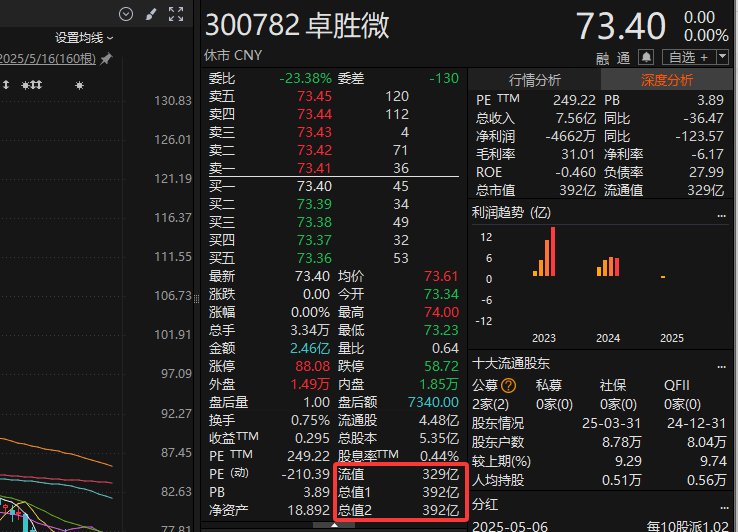Open the more menu of 利润趋势 (亿)
The image size is (738, 532).
coord(722,215)
